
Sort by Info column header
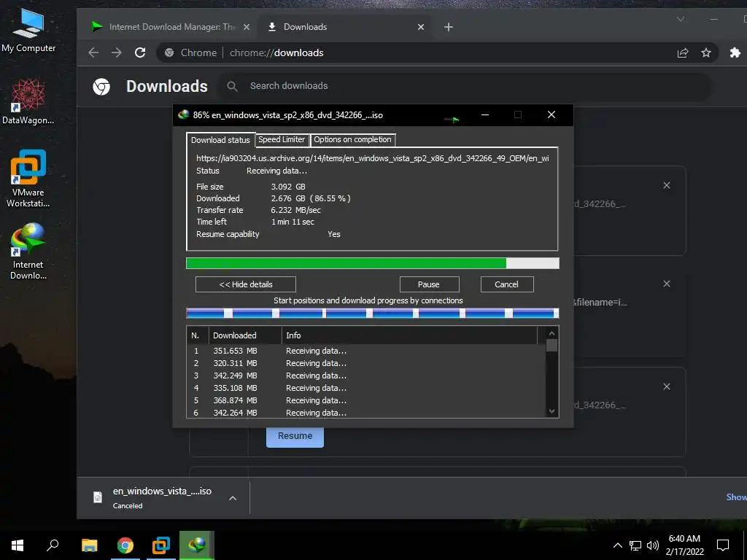(x=410, y=335)
